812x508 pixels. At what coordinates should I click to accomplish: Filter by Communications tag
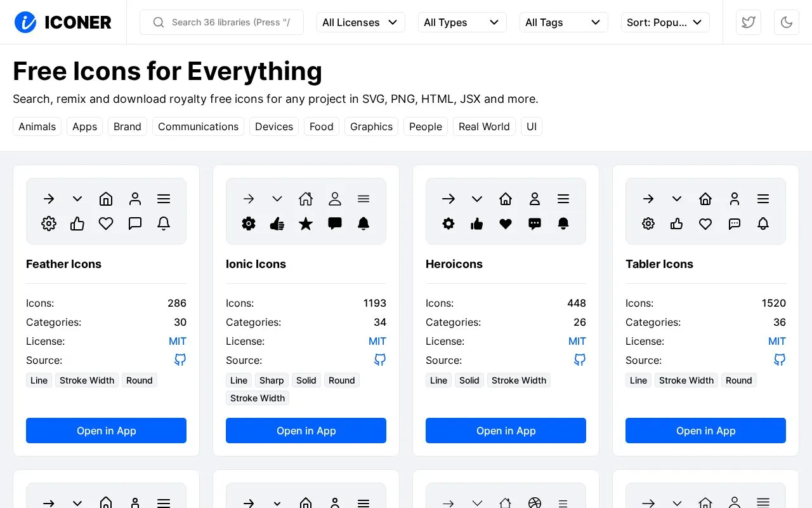[198, 126]
